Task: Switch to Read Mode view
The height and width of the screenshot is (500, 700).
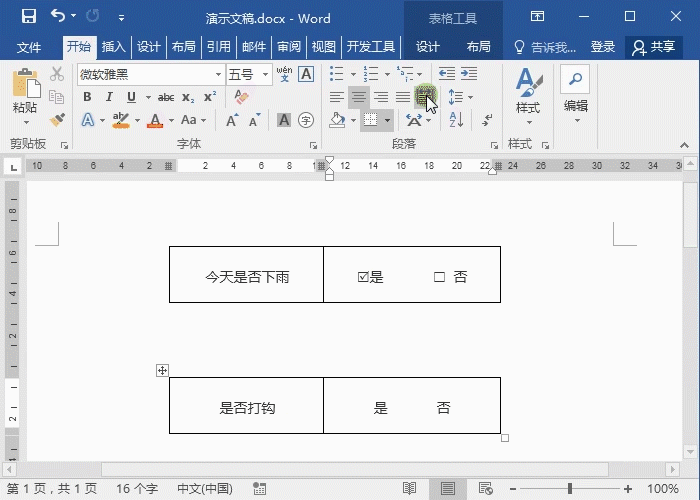Action: tap(409, 488)
